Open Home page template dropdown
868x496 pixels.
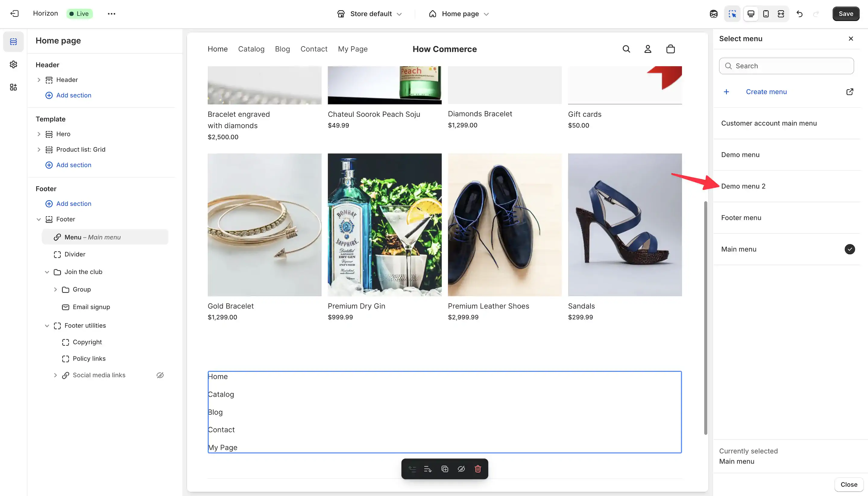[459, 14]
